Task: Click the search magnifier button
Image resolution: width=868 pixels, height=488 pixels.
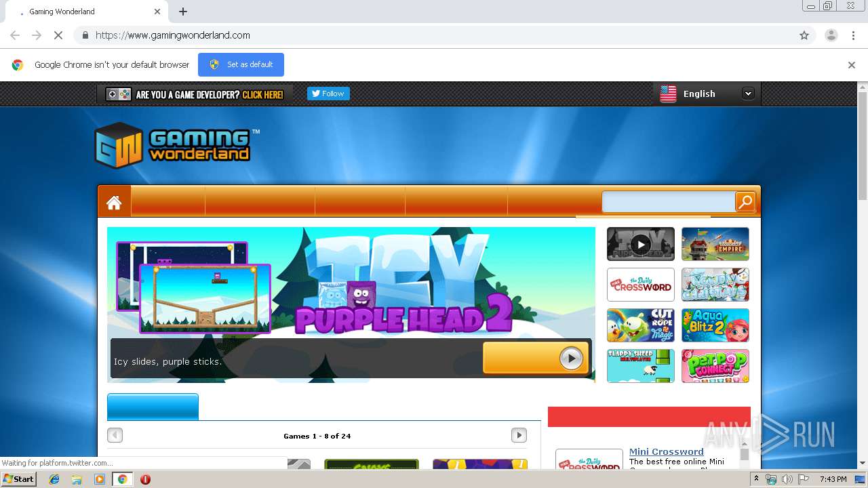Action: pos(745,202)
